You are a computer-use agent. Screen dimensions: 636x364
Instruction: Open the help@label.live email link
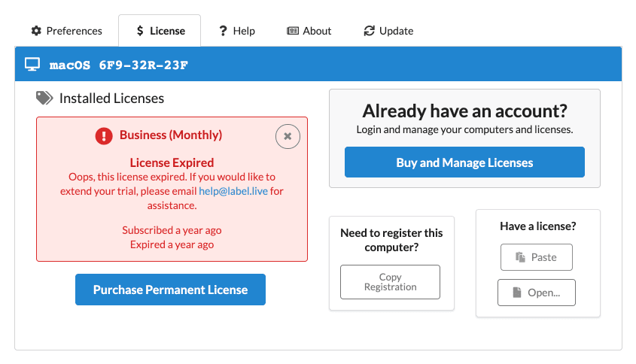233,191
